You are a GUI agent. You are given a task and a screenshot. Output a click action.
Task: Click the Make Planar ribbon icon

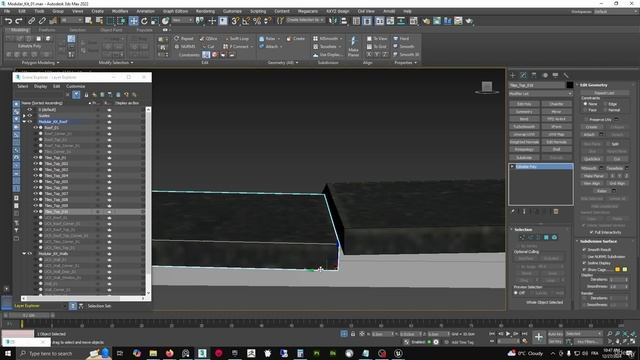tap(353, 46)
